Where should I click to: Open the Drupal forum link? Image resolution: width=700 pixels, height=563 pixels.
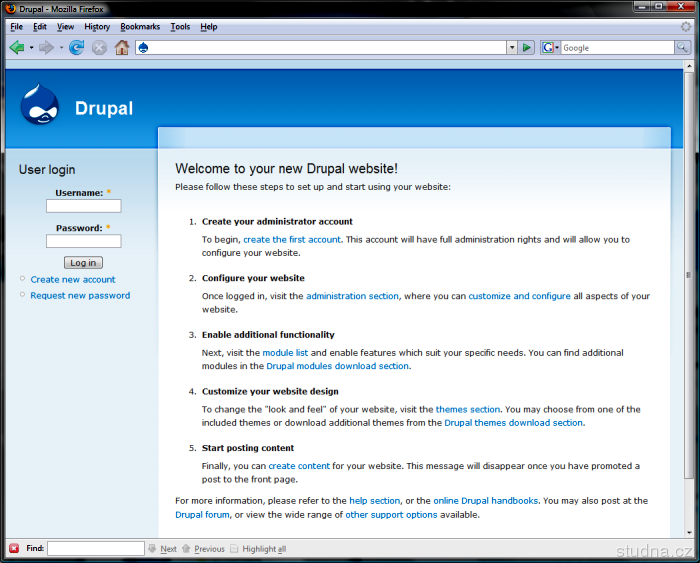(202, 515)
